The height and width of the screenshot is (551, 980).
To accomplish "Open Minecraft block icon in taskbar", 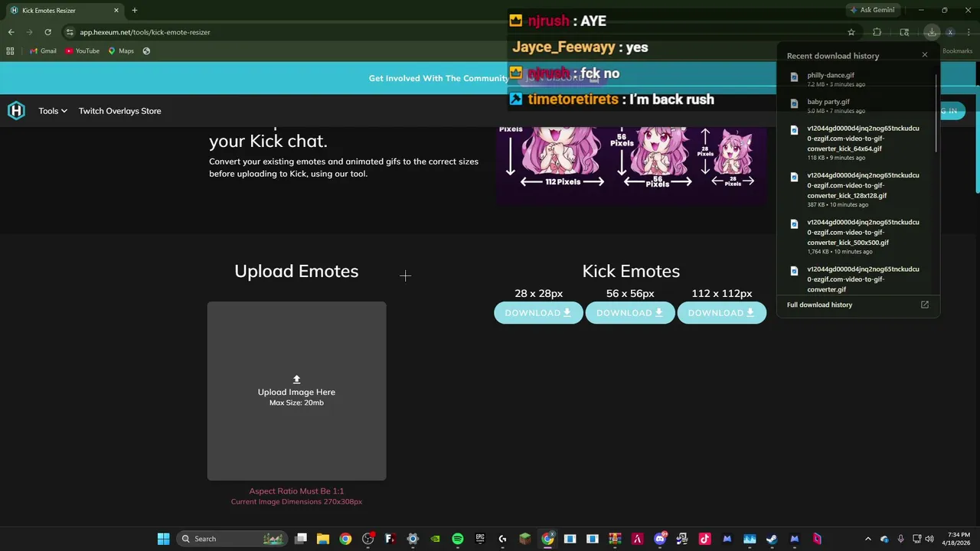I will pyautogui.click(x=525, y=539).
